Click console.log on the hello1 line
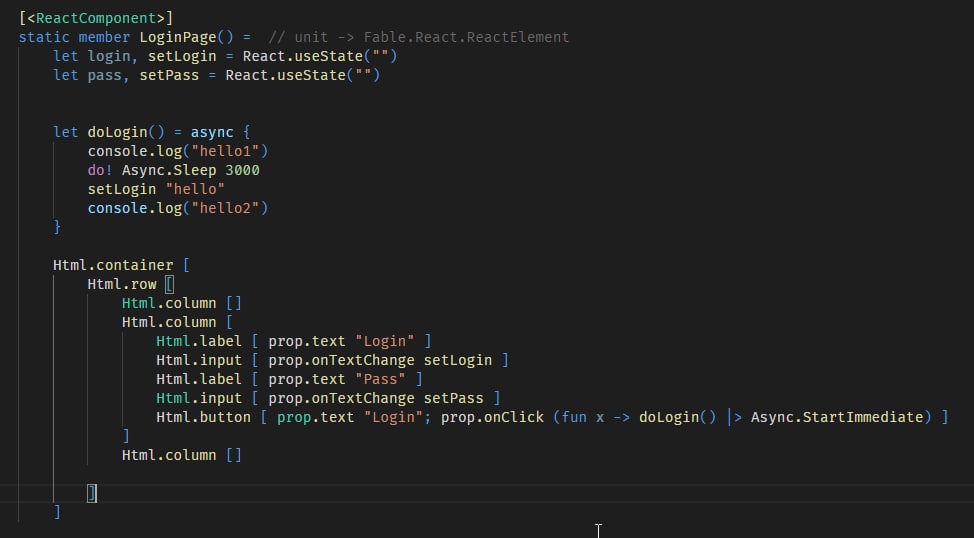This screenshot has width=974, height=538. [135, 151]
